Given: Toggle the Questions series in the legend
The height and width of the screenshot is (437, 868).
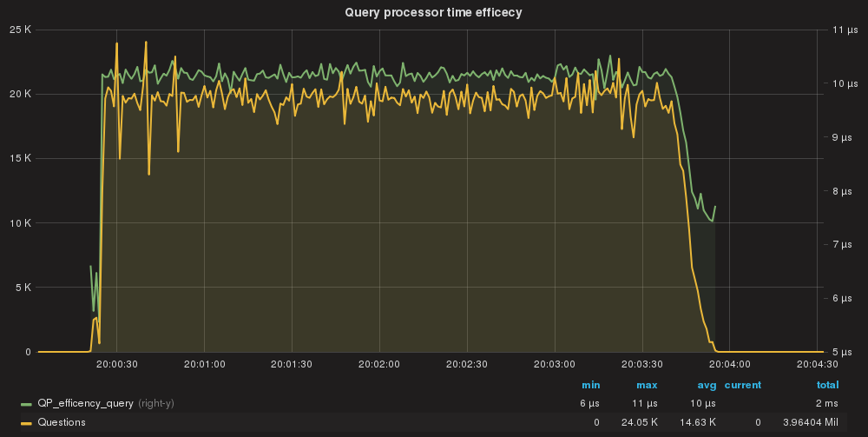Looking at the screenshot, I should click(x=62, y=422).
